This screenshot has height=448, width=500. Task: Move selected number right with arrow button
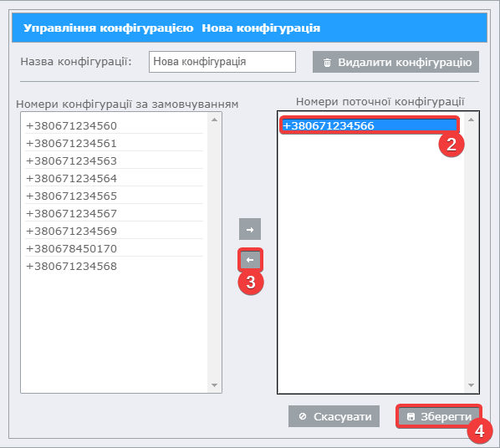[x=250, y=229]
